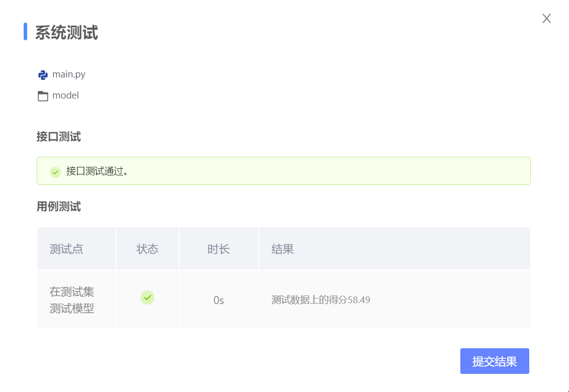The image size is (569, 392).
Task: Click the 用例测试 section heading
Action: [x=58, y=207]
